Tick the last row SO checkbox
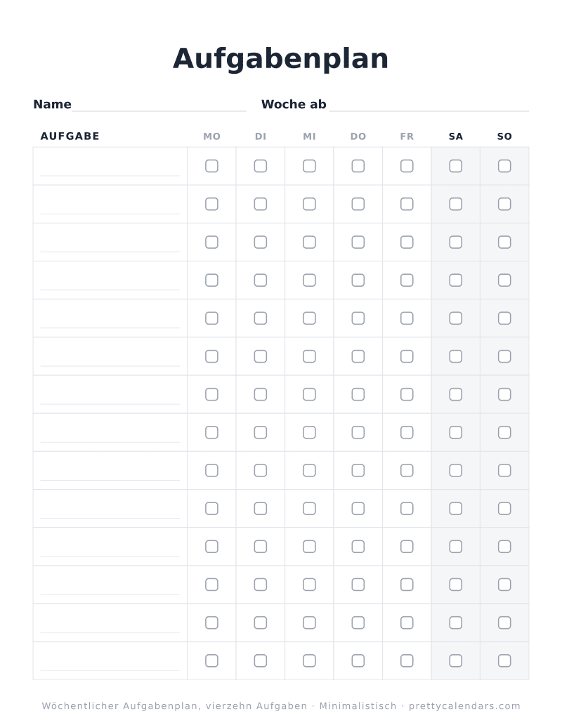 click(x=504, y=661)
